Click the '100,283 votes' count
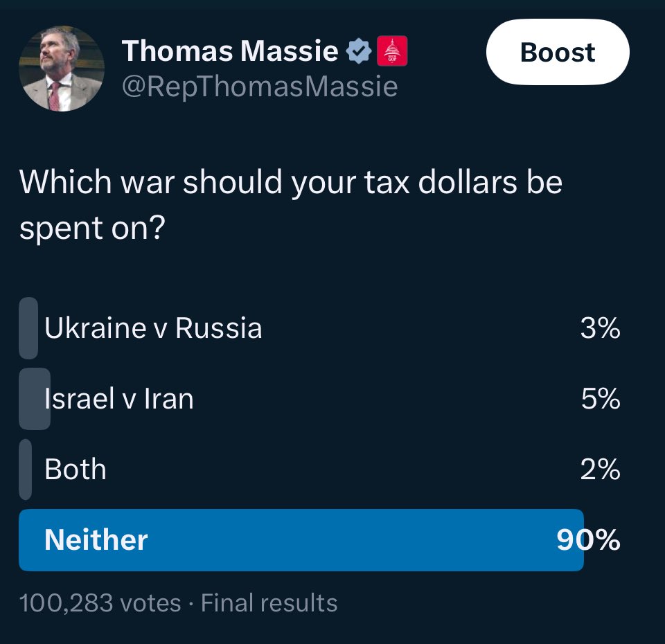The height and width of the screenshot is (644, 665). (x=100, y=603)
